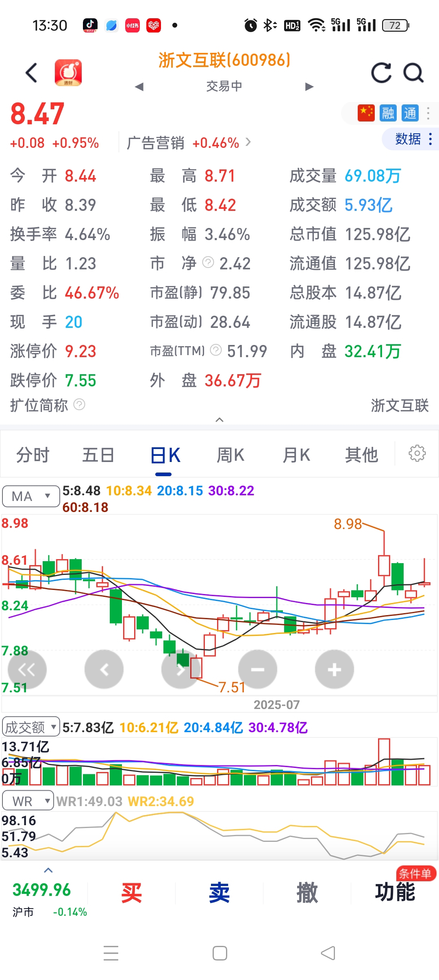Tap the 撤 cancel order button
This screenshot has width=439, height=980.
[x=307, y=893]
